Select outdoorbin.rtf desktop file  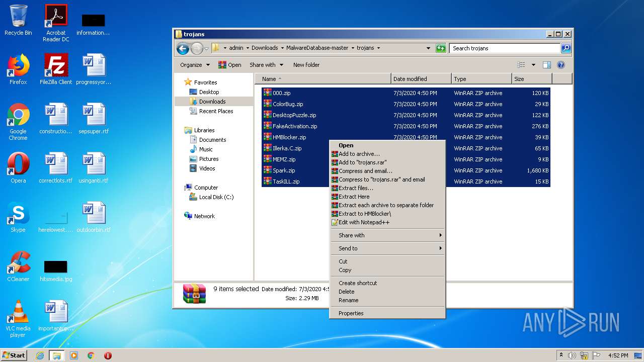(94, 217)
